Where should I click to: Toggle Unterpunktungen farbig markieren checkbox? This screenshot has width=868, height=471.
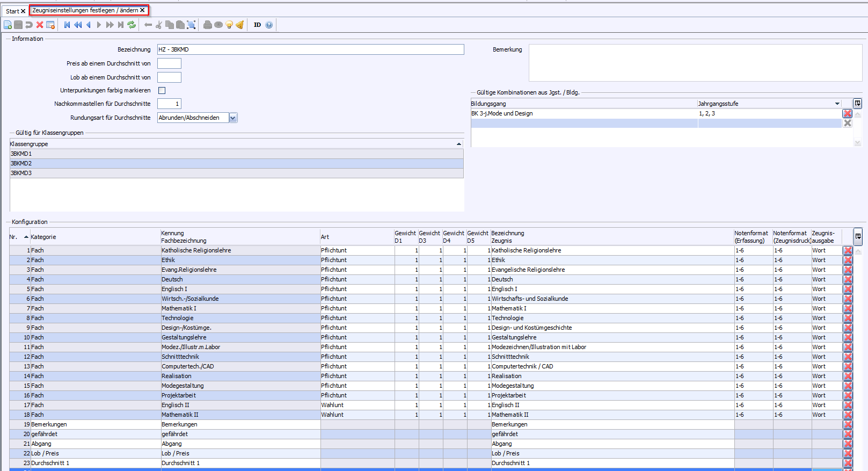(162, 91)
